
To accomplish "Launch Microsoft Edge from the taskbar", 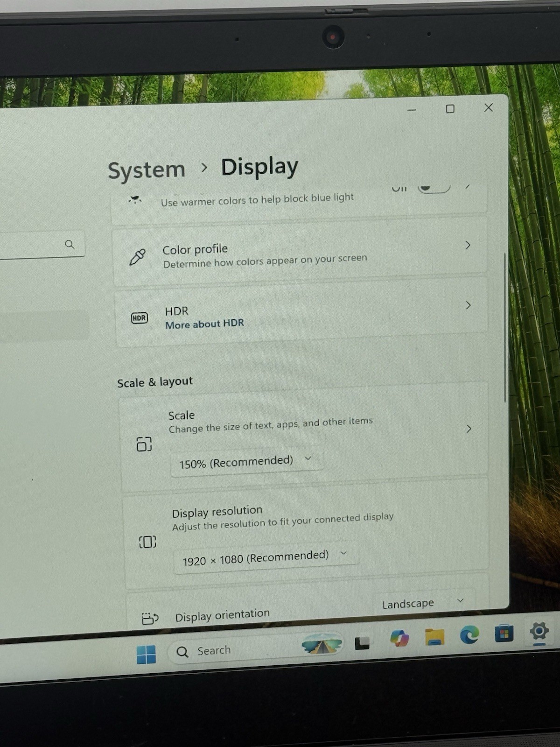I will coord(469,635).
